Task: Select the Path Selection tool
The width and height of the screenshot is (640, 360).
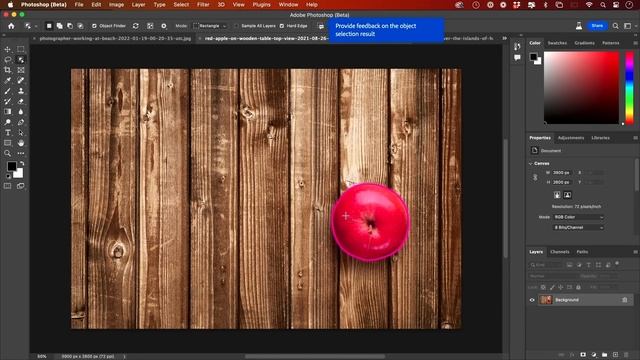Action: pyautogui.click(x=21, y=133)
